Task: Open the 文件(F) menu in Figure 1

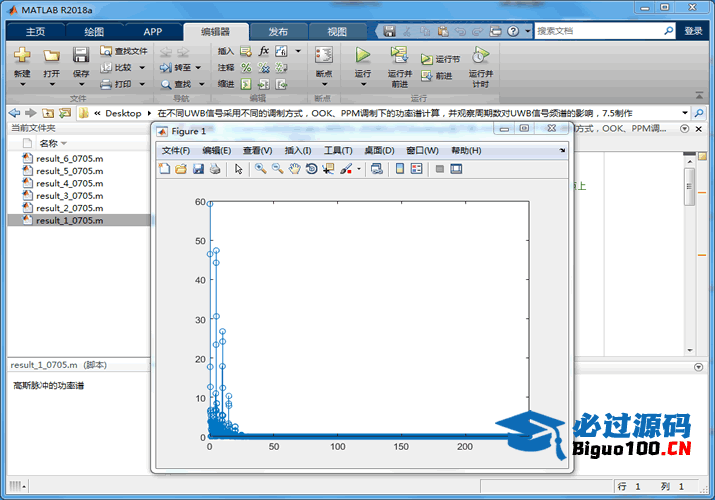Action: [x=176, y=150]
